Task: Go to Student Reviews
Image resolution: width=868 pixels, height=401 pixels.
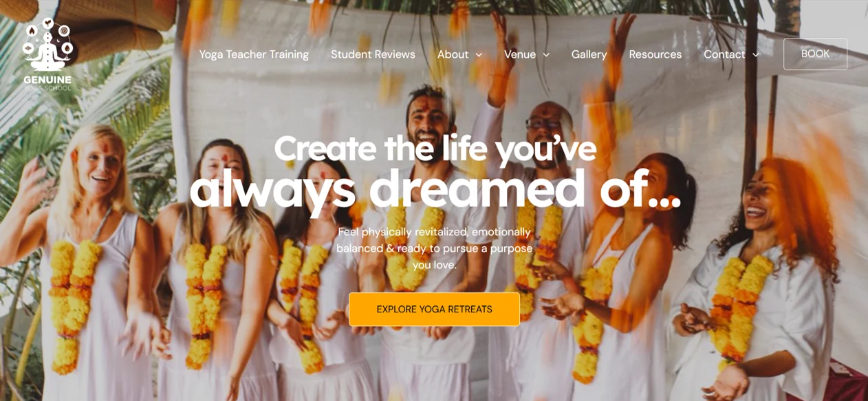Action: point(373,54)
